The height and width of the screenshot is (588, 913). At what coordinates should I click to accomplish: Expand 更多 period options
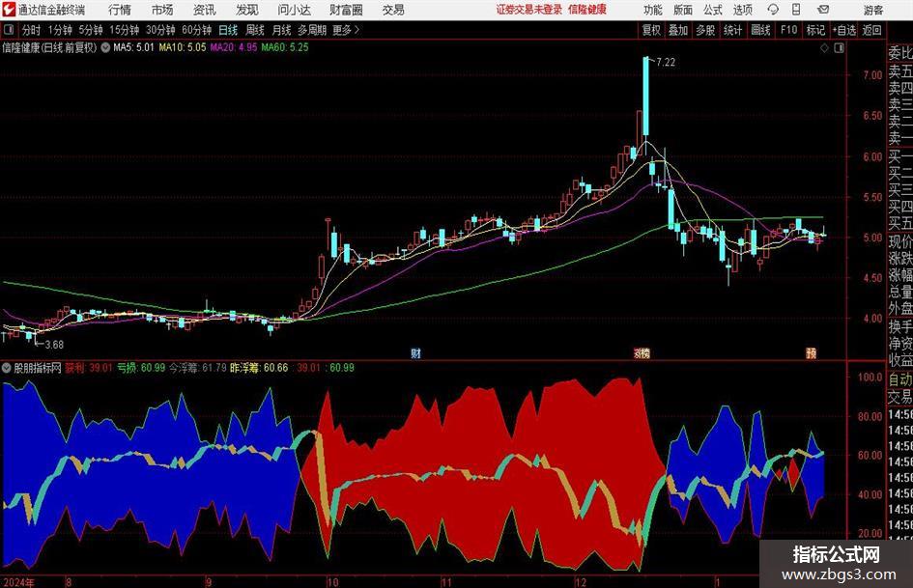pyautogui.click(x=346, y=30)
